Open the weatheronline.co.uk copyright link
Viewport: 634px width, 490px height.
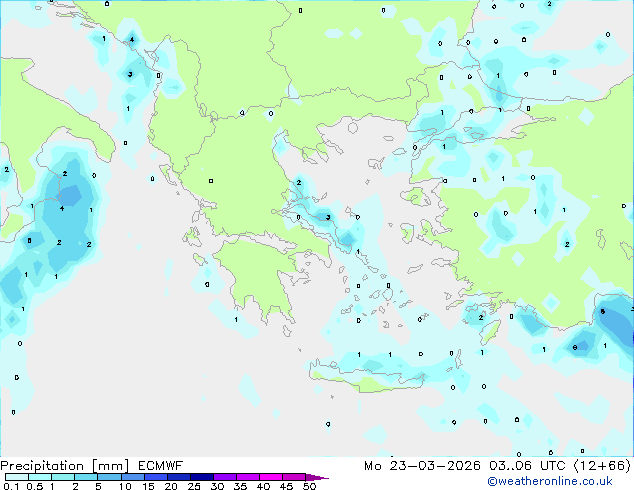point(550,481)
